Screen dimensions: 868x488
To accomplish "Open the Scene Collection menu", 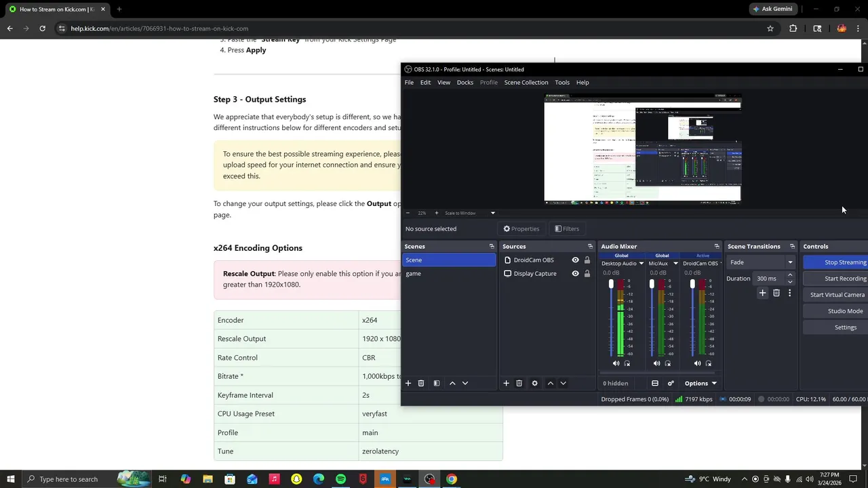I will 526,83.
